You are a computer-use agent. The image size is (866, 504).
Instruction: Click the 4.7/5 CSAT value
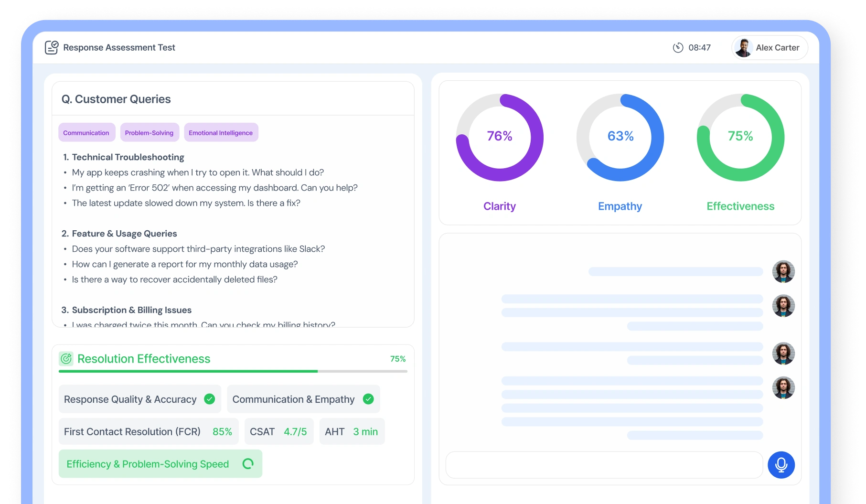pyautogui.click(x=295, y=431)
